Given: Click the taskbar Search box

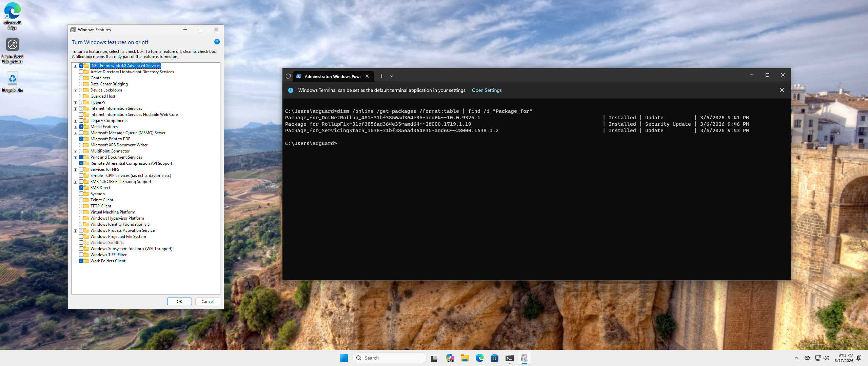Looking at the screenshot, I should pos(390,358).
